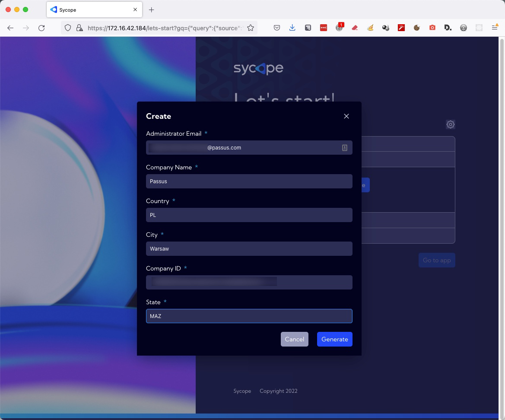This screenshot has width=505, height=420.
Task: Click the red camera screenshot extension
Action: [x=432, y=28]
